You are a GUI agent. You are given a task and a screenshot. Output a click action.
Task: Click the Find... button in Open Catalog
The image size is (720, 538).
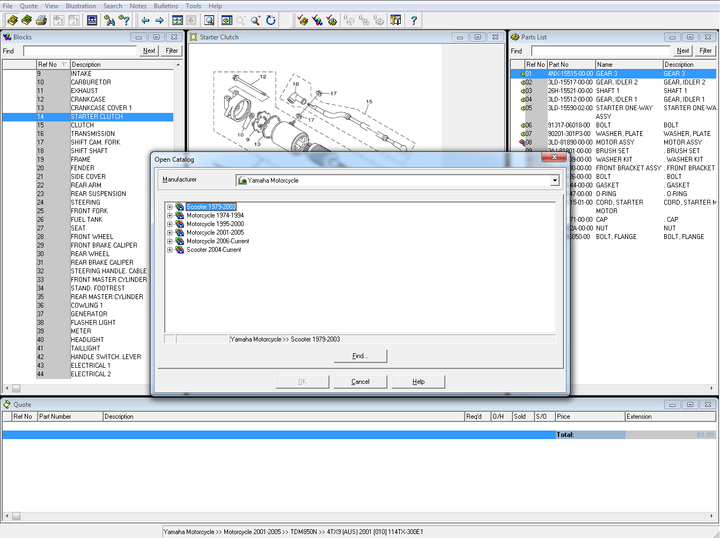360,356
